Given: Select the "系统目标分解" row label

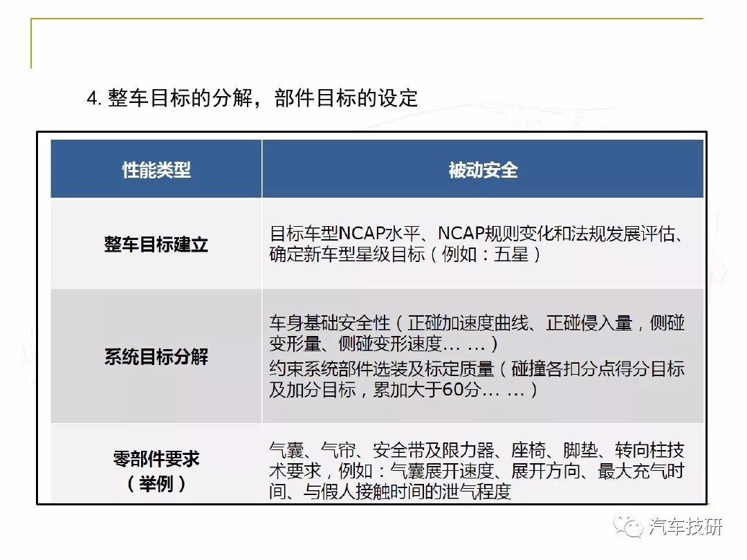Looking at the screenshot, I should point(156,356).
